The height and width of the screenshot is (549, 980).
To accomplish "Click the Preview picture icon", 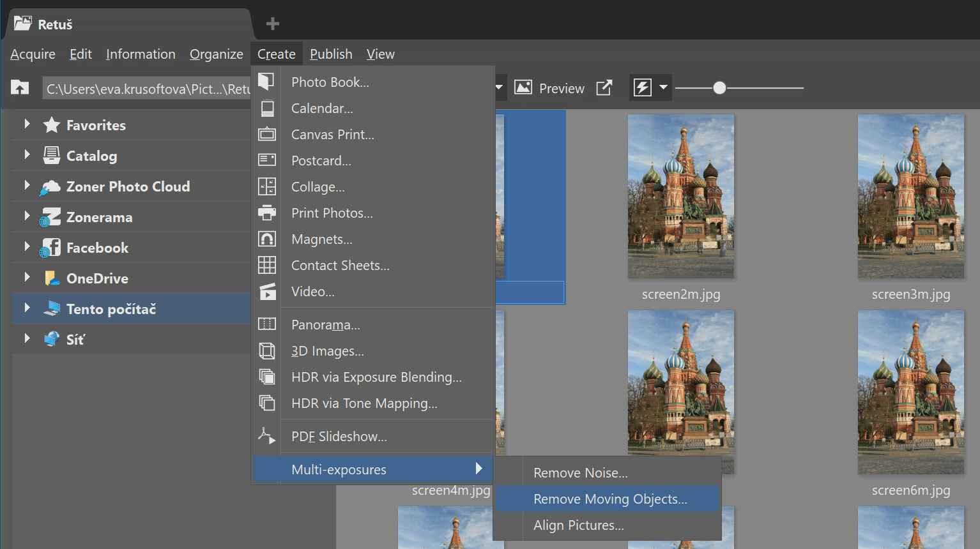I will 523,87.
